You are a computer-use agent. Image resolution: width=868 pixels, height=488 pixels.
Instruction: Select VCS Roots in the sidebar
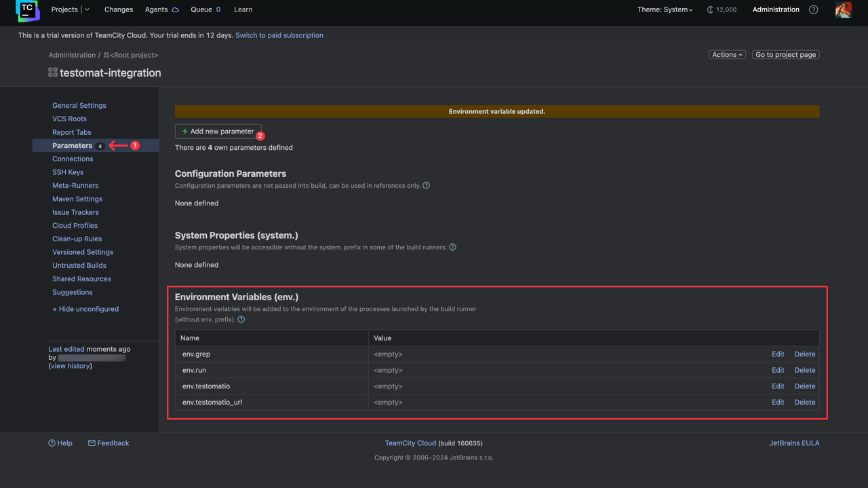tap(70, 118)
